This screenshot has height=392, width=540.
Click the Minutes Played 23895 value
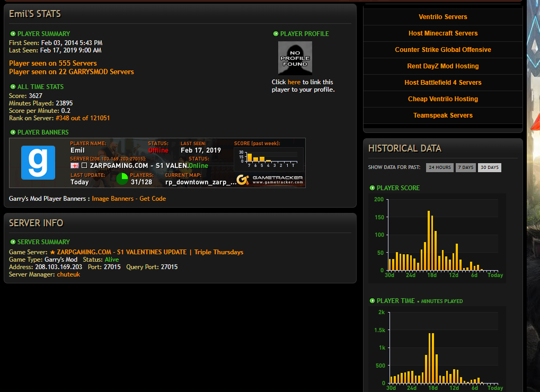click(x=64, y=103)
